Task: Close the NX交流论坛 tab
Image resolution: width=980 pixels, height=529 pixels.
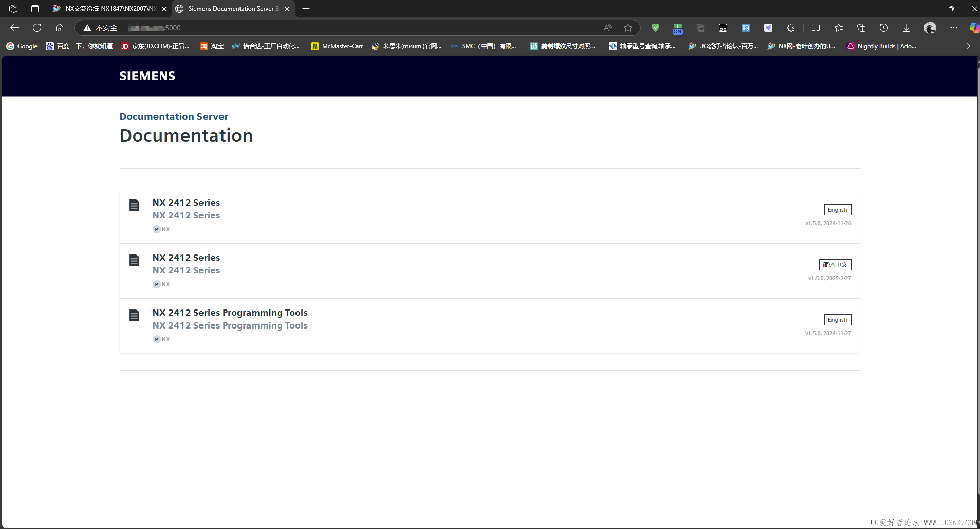Action: pos(164,9)
